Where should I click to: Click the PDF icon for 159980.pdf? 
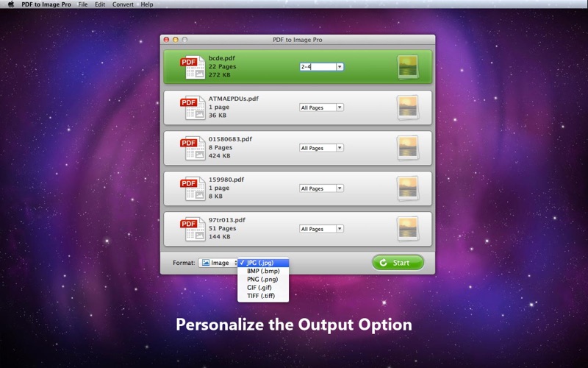click(x=193, y=188)
